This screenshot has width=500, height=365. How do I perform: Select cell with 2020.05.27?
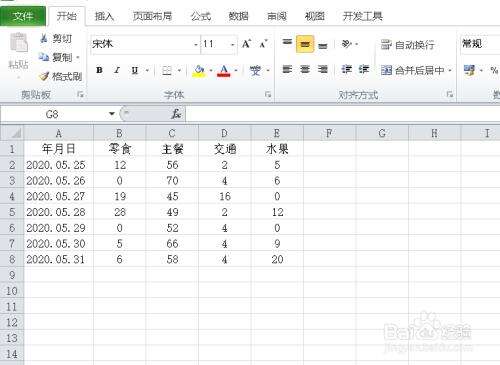(59, 196)
